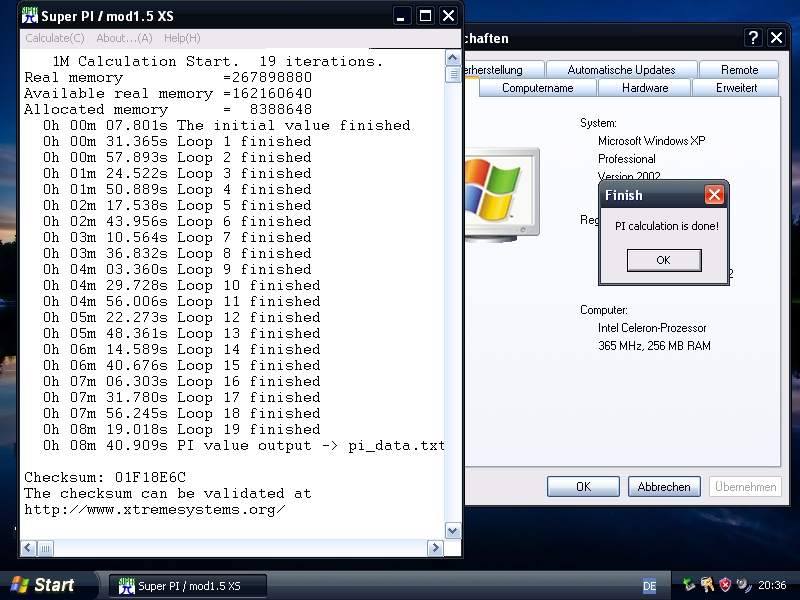Open the Help(H) menu
800x600 pixels.
click(x=182, y=38)
